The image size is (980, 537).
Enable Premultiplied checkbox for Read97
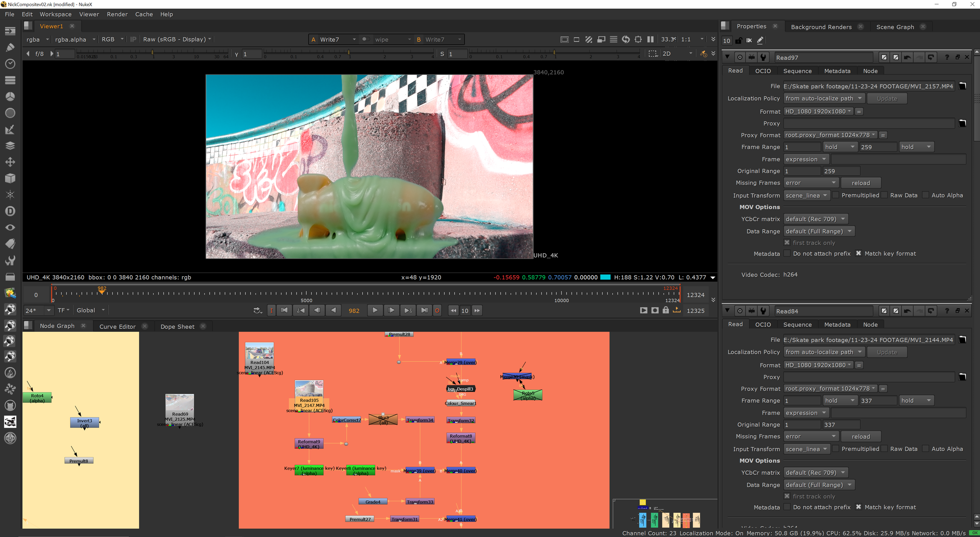(835, 195)
